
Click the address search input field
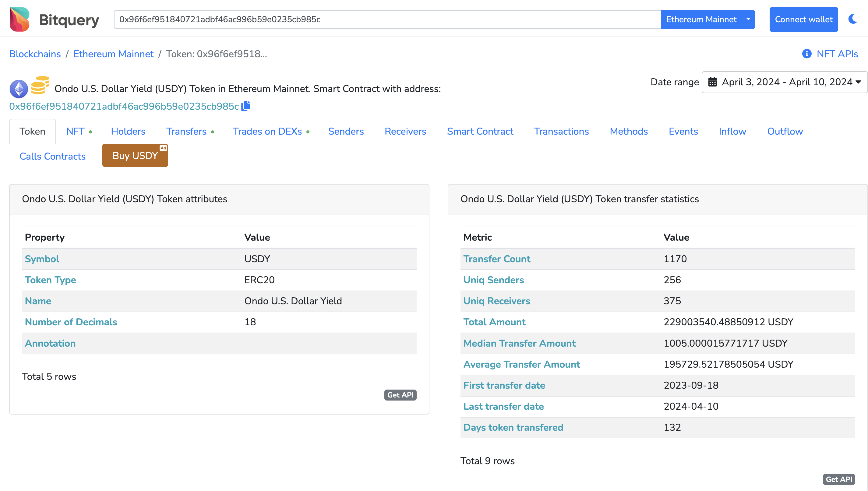click(x=387, y=19)
